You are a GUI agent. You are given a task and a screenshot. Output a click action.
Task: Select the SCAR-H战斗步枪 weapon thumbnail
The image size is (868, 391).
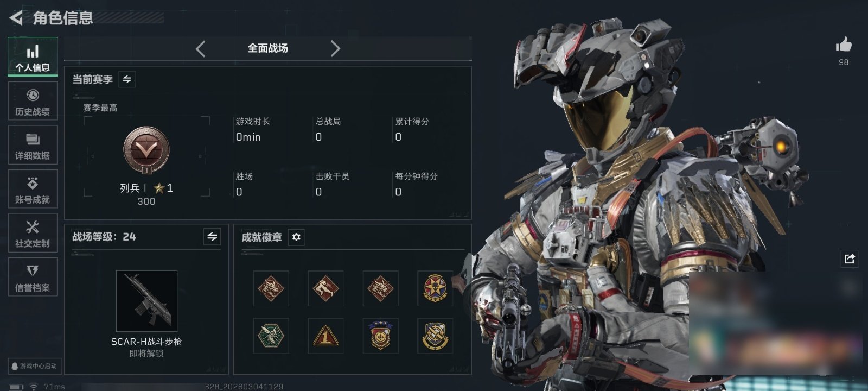(x=146, y=301)
